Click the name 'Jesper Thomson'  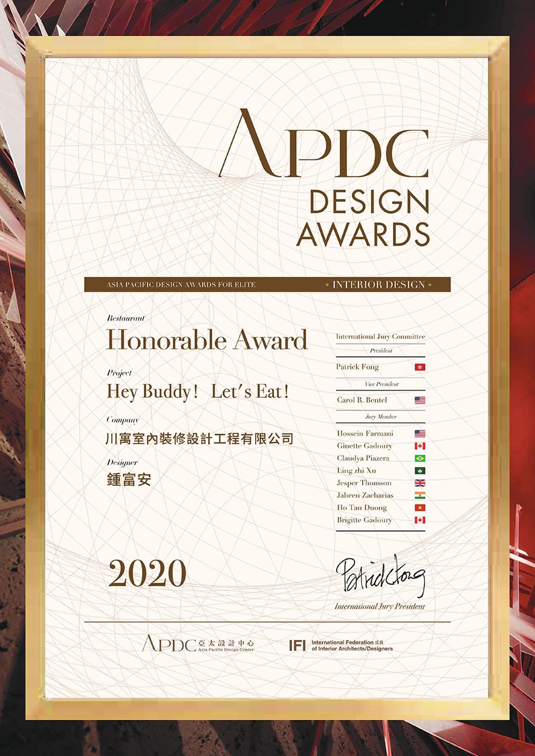pos(364,483)
